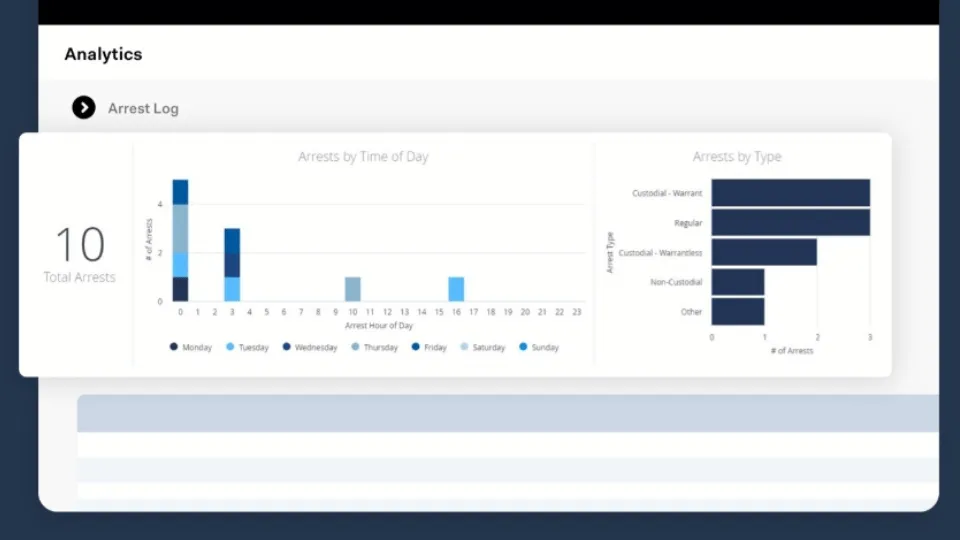Select the Monday segment at hour 0
The height and width of the screenshot is (540, 960).
[181, 289]
